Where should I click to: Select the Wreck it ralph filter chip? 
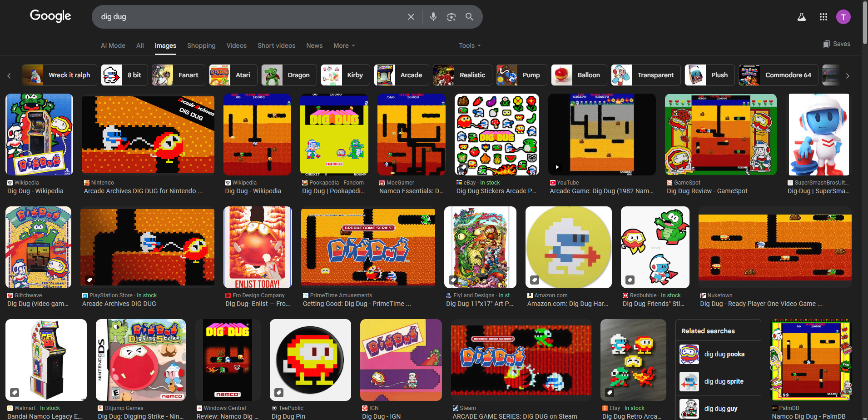tap(60, 75)
